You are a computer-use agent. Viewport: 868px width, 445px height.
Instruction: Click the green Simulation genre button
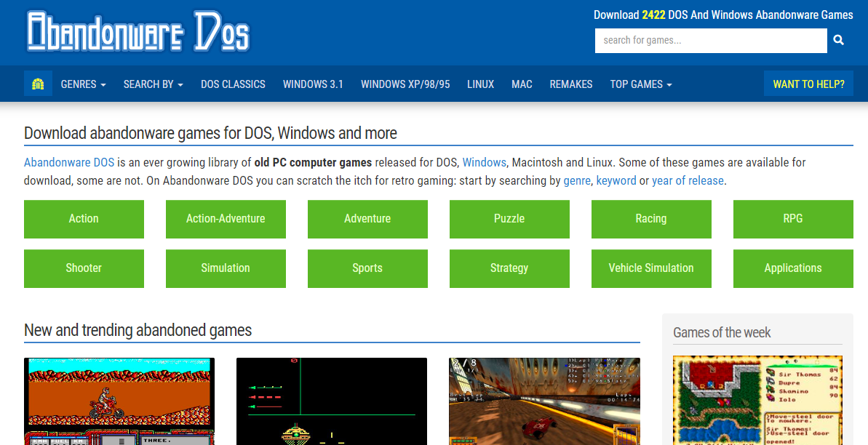(x=226, y=268)
